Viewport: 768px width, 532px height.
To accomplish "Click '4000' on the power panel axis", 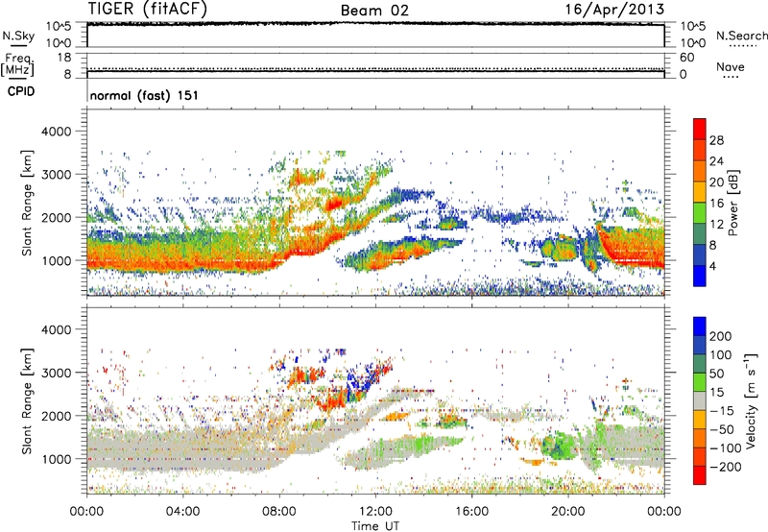I will [x=57, y=132].
